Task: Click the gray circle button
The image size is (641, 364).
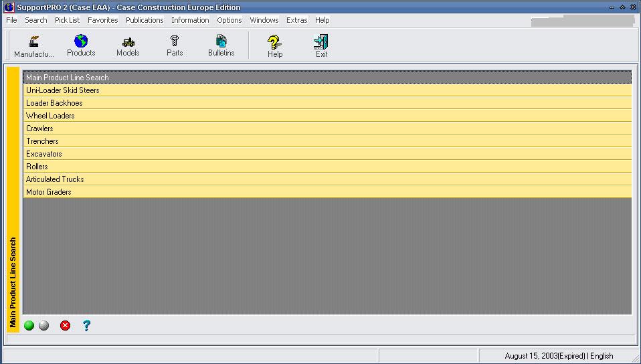Action: tap(43, 326)
